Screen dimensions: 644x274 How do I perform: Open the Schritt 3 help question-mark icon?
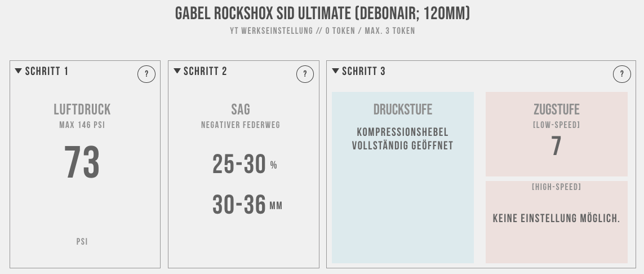pos(622,74)
